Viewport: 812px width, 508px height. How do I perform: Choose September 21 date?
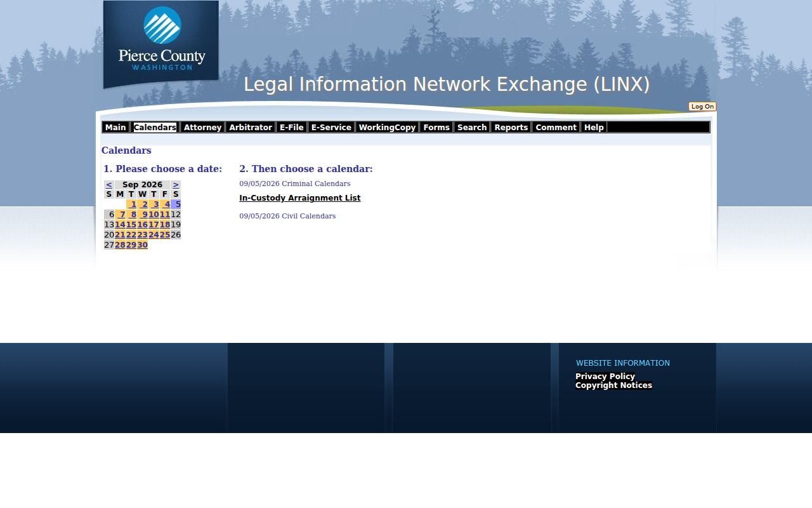click(121, 235)
